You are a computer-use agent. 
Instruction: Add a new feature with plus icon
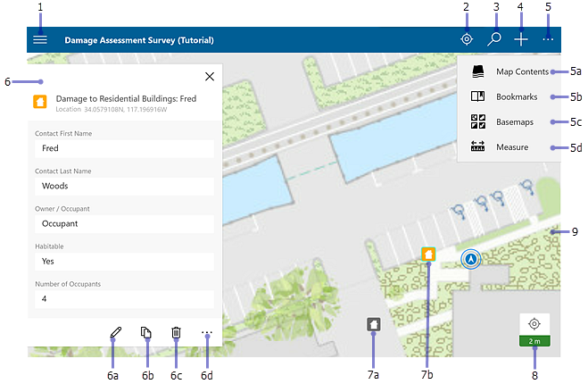pos(521,39)
